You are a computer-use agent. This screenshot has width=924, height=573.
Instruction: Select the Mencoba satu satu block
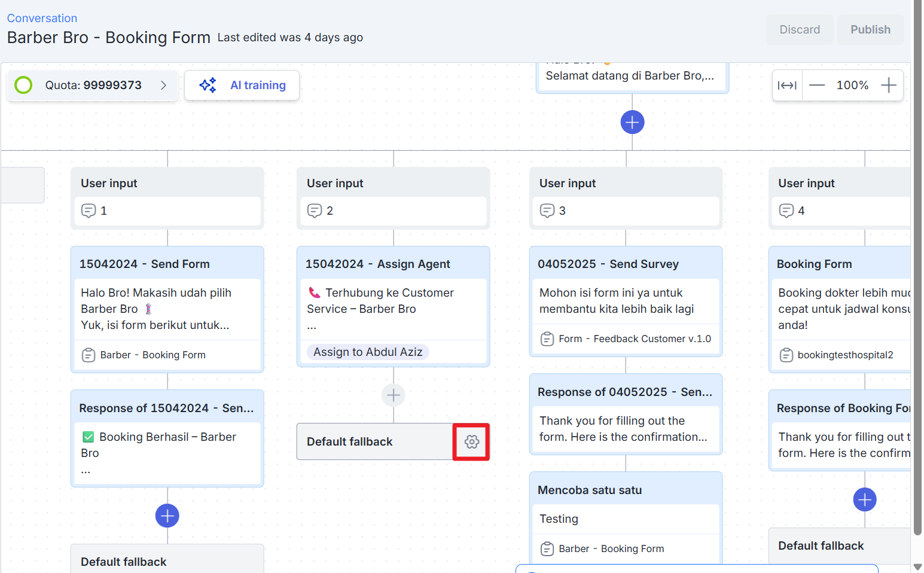coord(626,490)
